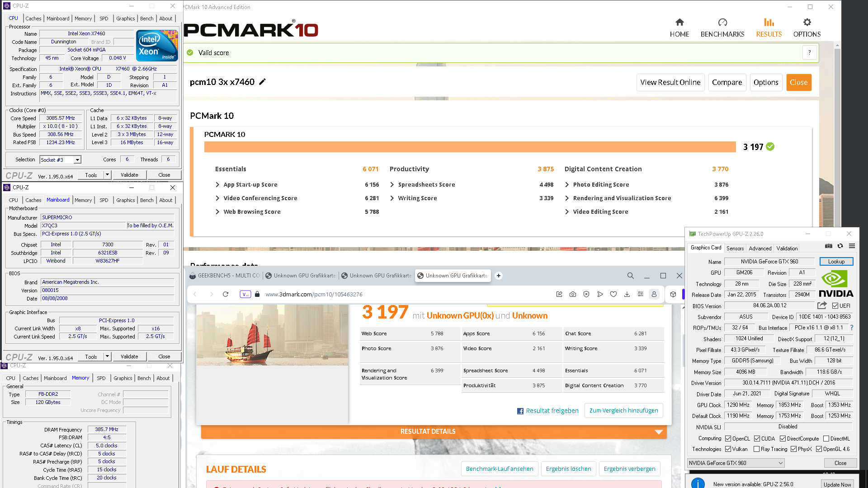Switch to the Geekbench5 browser tab
868x488 pixels.
(224, 276)
